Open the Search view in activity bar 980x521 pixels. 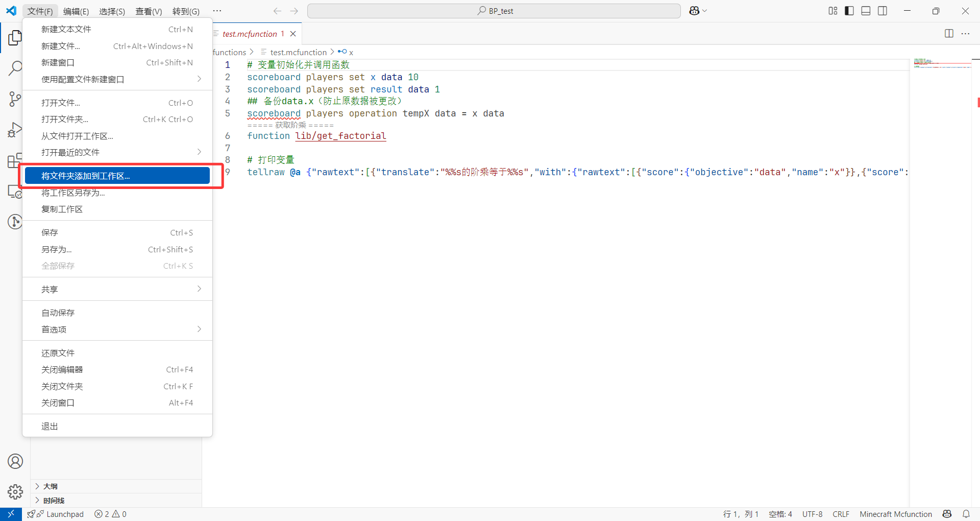point(15,68)
